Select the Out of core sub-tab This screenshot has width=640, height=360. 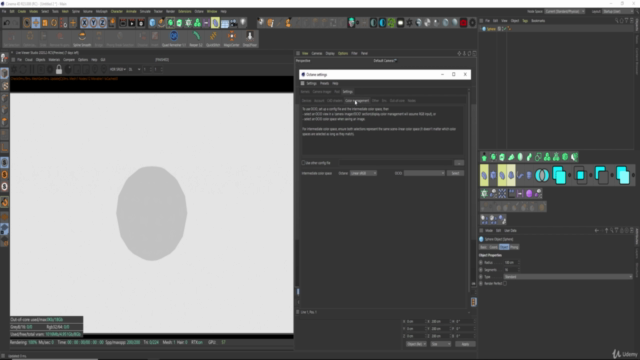tap(397, 101)
